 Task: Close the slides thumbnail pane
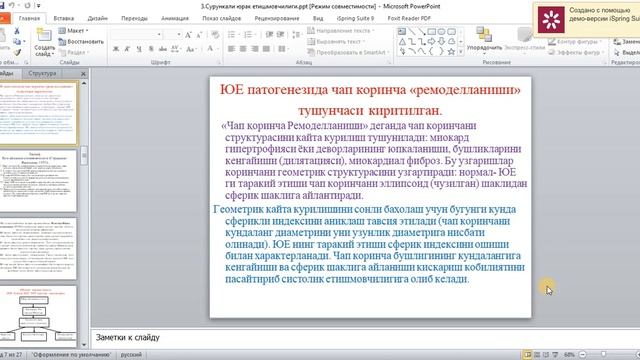coord(83,74)
